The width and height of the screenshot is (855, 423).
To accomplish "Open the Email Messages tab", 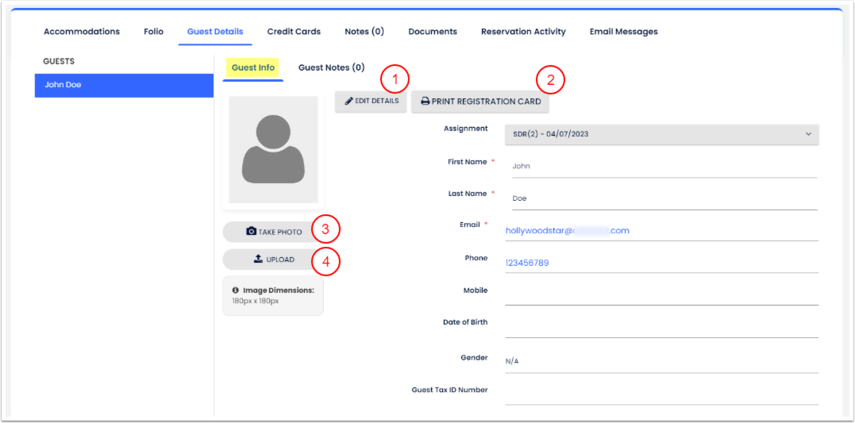I will (x=623, y=32).
